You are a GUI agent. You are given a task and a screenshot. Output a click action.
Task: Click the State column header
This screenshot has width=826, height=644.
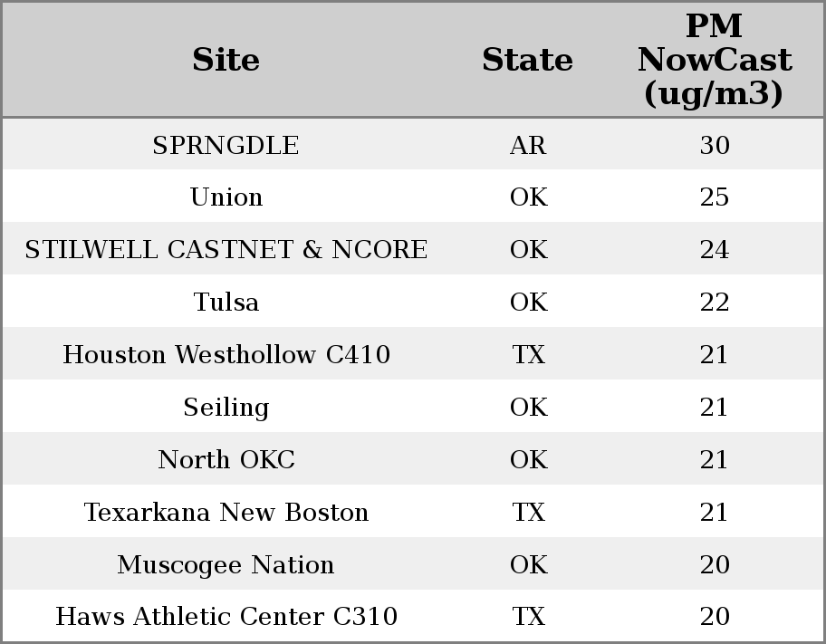coord(527,60)
